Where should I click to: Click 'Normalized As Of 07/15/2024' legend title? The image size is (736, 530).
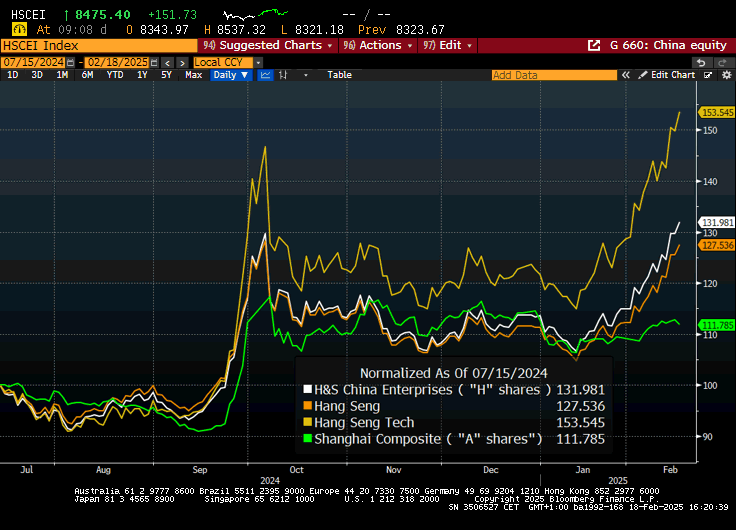pyautogui.click(x=453, y=373)
